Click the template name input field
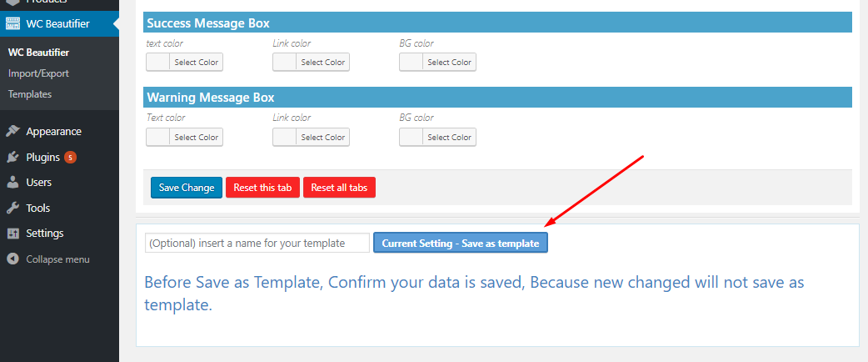868x362 pixels. click(x=257, y=243)
